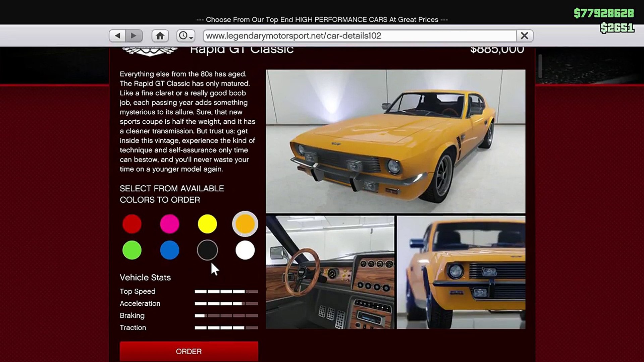644x362 pixels.
Task: Go to the browser home page icon
Action: click(x=160, y=36)
